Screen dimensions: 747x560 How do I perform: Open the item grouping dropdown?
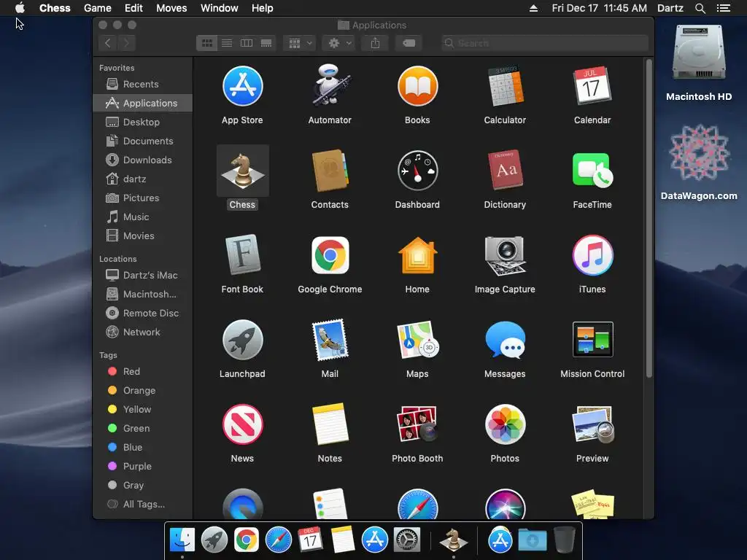pyautogui.click(x=299, y=43)
